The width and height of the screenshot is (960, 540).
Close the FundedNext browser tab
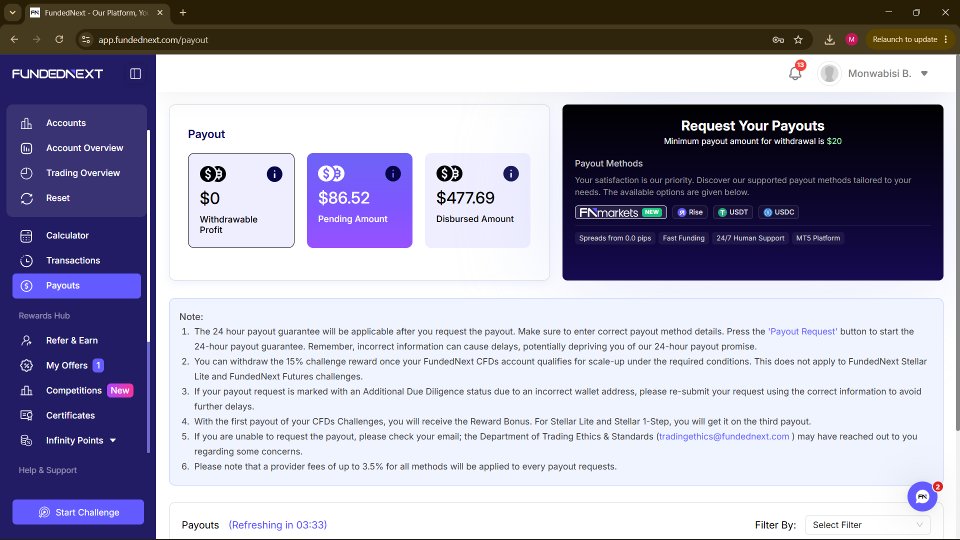(x=160, y=12)
